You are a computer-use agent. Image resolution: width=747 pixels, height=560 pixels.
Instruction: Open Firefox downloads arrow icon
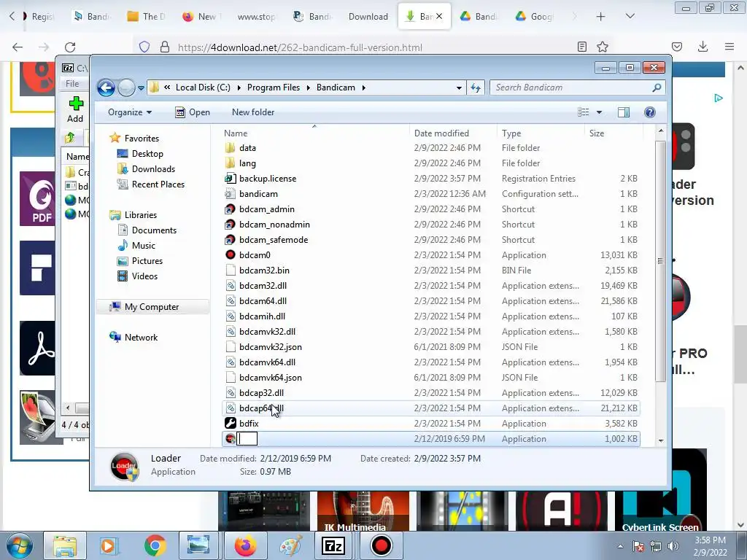[x=703, y=47]
